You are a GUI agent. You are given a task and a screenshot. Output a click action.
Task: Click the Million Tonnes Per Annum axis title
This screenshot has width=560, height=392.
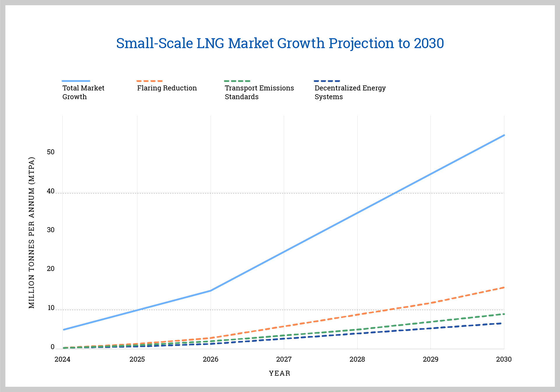[x=32, y=232]
